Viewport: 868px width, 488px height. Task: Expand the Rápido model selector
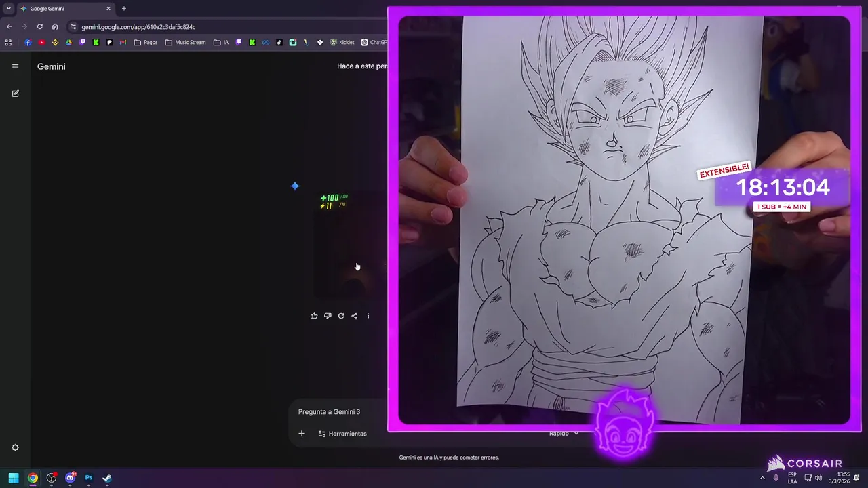pos(564,434)
